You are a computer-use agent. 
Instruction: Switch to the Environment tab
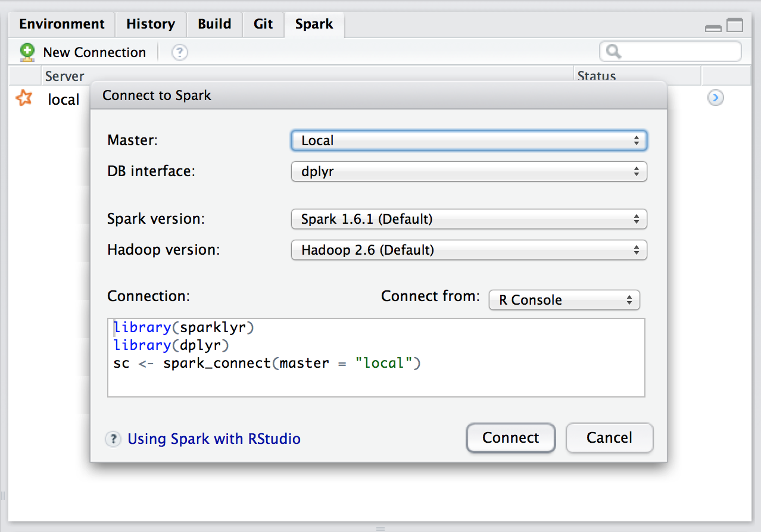62,24
